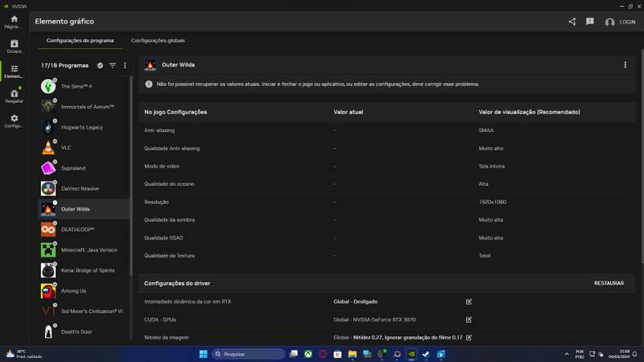
Task: Click the info icon in warning banner
Action: (149, 84)
